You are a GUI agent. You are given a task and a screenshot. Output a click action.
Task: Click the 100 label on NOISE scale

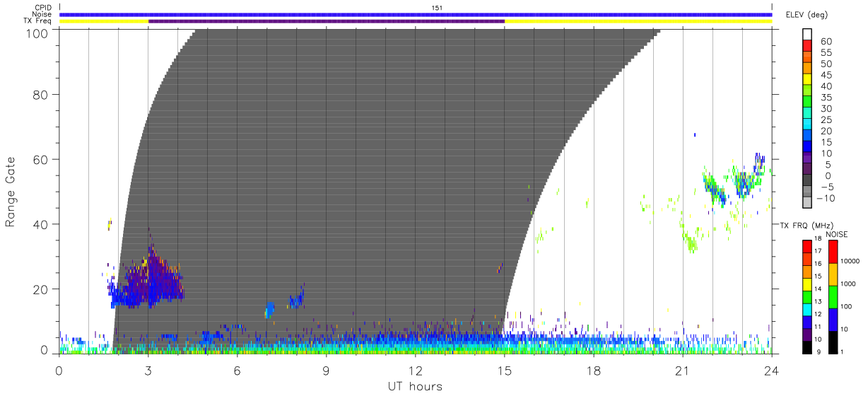pyautogui.click(x=847, y=306)
